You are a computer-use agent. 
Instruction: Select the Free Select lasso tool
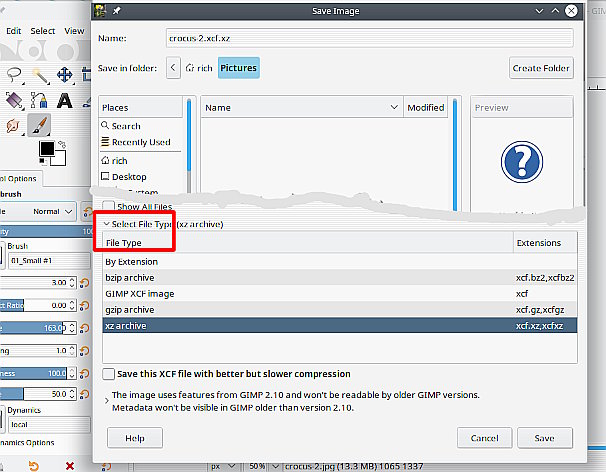(14, 75)
